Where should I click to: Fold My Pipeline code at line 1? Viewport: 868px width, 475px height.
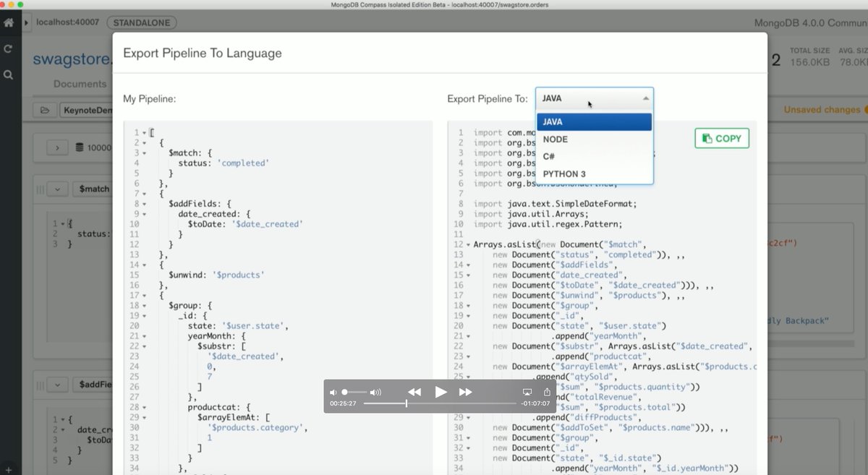(x=145, y=133)
